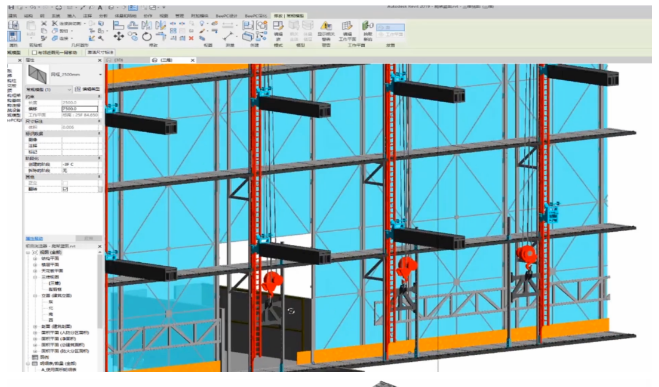Image resolution: width=659 pixels, height=387 pixels.
Task: Select the Array tool
Action: click(173, 31)
